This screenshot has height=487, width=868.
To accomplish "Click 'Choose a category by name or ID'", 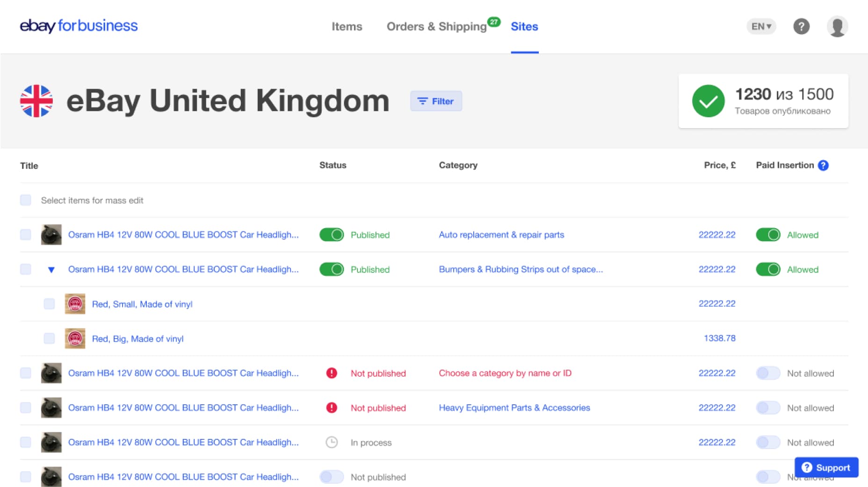I will (505, 373).
